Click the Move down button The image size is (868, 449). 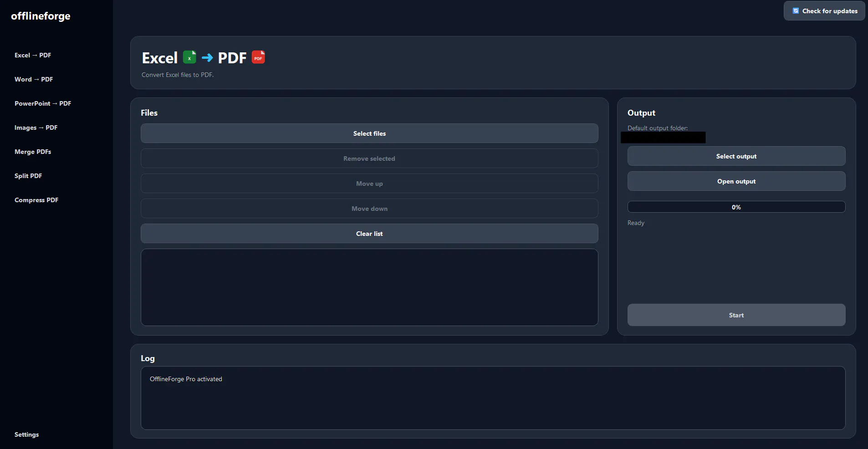[x=369, y=209]
